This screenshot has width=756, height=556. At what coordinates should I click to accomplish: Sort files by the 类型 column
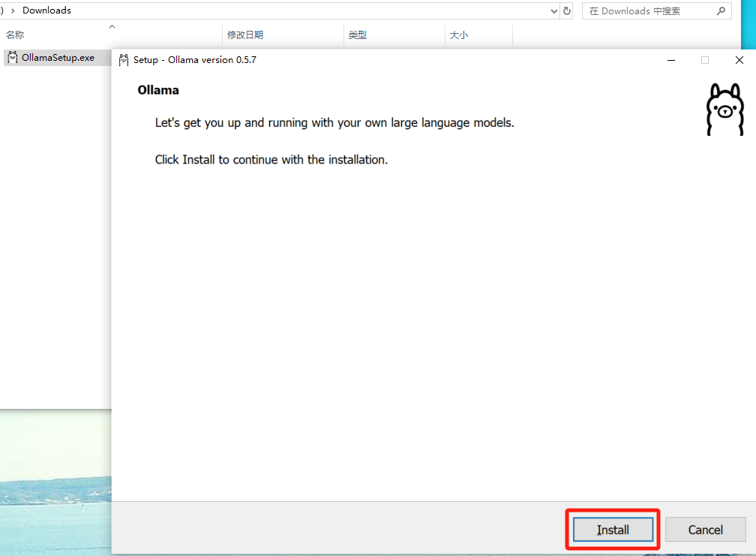pyautogui.click(x=357, y=35)
